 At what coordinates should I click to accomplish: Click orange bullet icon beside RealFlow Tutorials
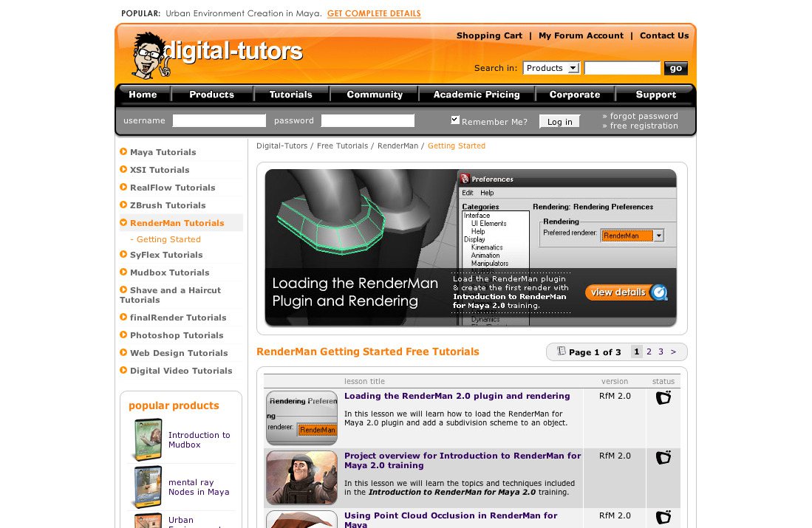click(123, 187)
